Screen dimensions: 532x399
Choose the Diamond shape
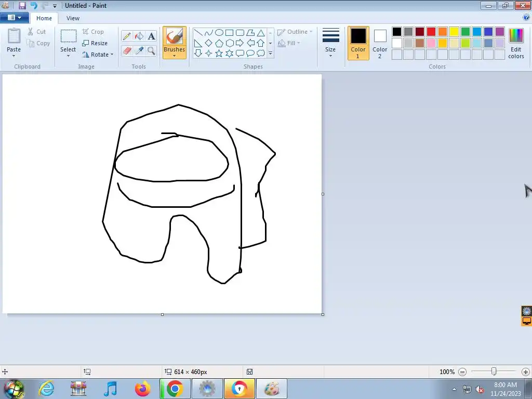pyautogui.click(x=209, y=43)
